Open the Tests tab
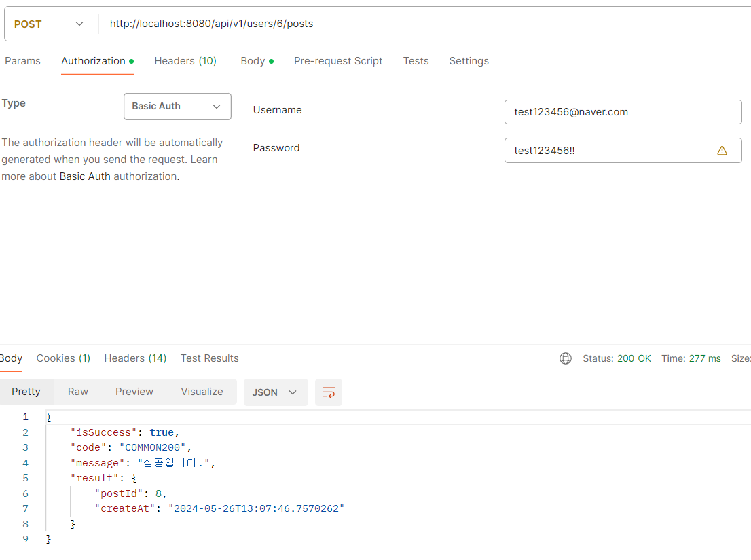Screen dimensions: 751x560 pos(416,61)
